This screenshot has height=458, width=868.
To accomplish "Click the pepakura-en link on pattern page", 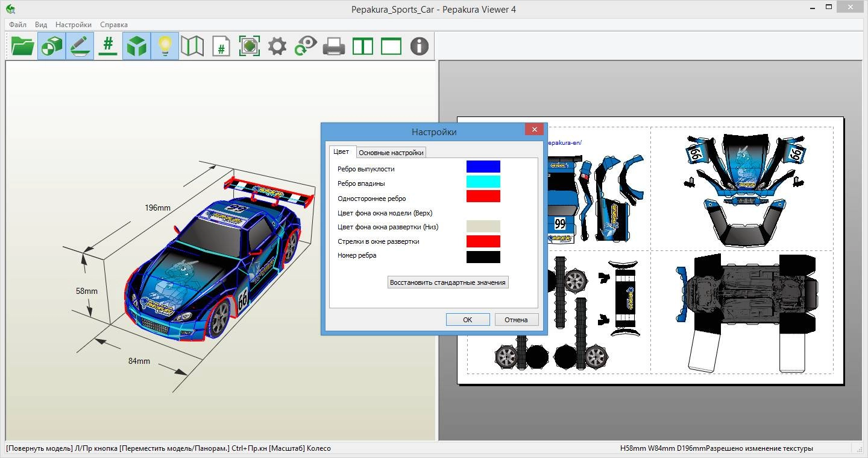I will [x=564, y=143].
